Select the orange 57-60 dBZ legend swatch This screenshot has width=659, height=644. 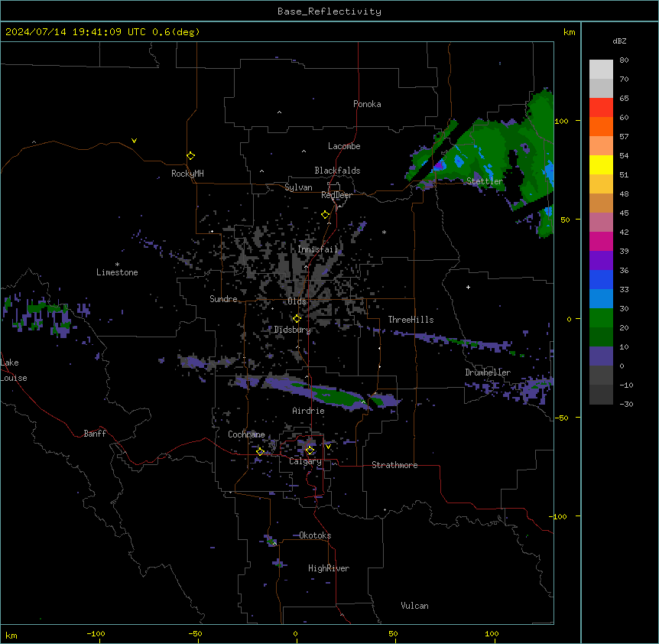601,126
